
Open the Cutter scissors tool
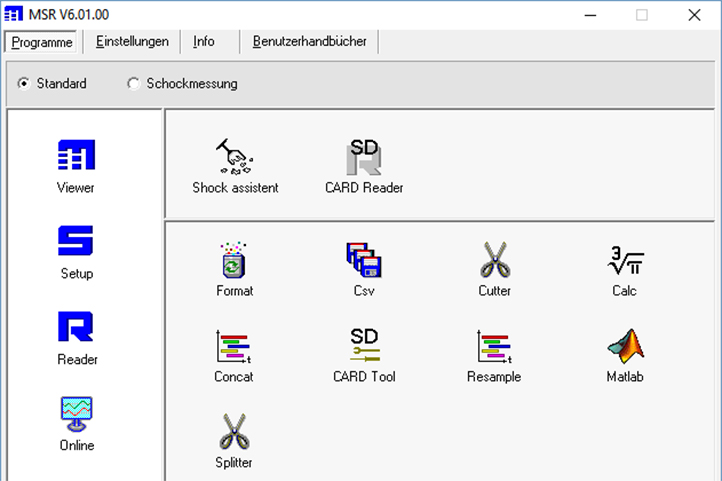tap(494, 261)
